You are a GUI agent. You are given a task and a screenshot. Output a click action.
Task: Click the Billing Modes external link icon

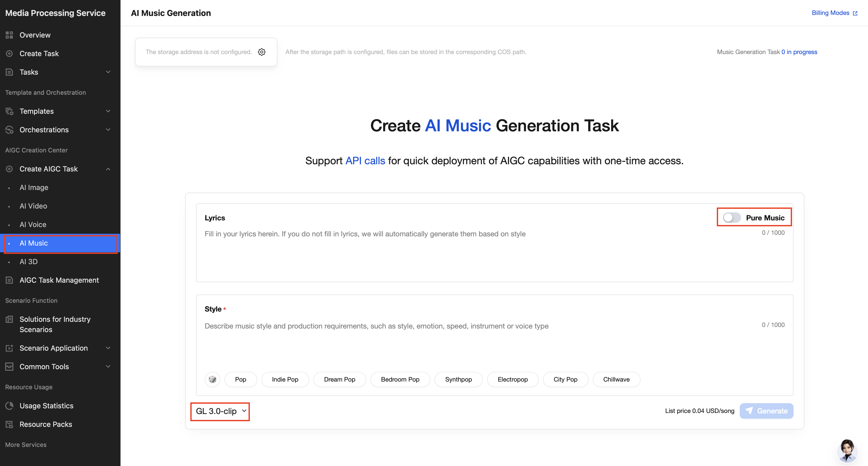pos(855,13)
